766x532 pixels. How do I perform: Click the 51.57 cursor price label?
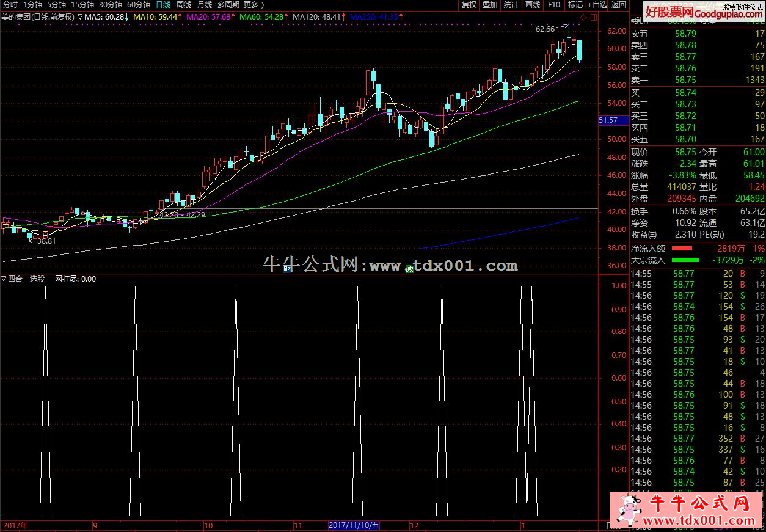coord(613,121)
